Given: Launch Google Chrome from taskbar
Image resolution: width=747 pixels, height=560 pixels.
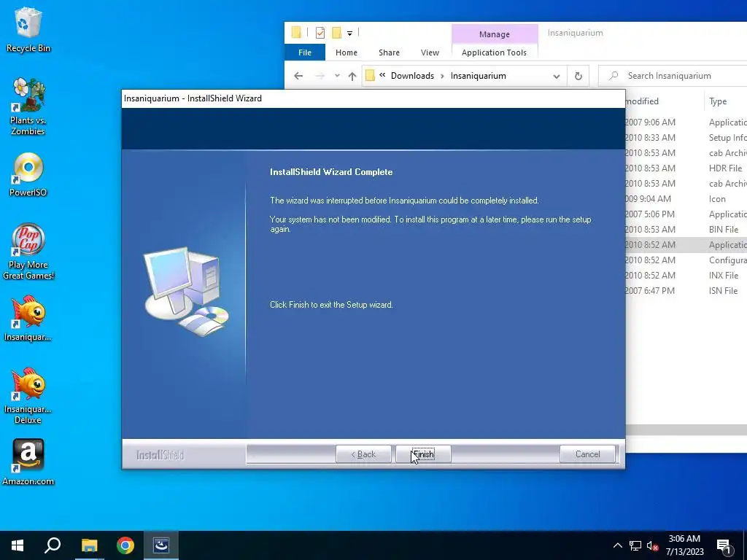Looking at the screenshot, I should (x=125, y=545).
